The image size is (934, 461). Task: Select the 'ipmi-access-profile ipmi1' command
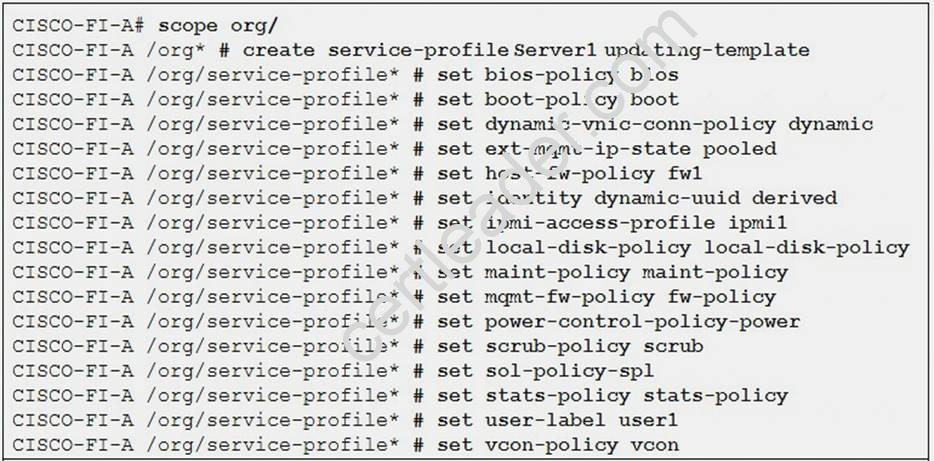(x=636, y=223)
